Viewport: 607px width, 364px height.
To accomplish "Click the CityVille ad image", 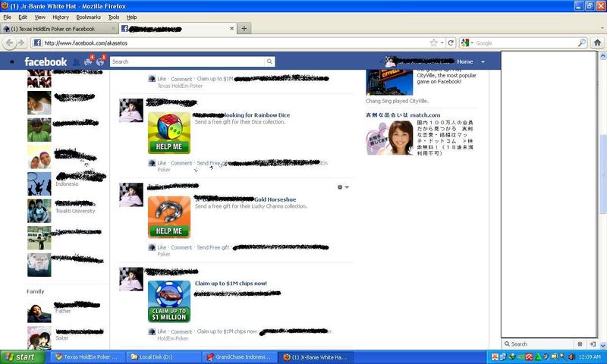I will [389, 82].
